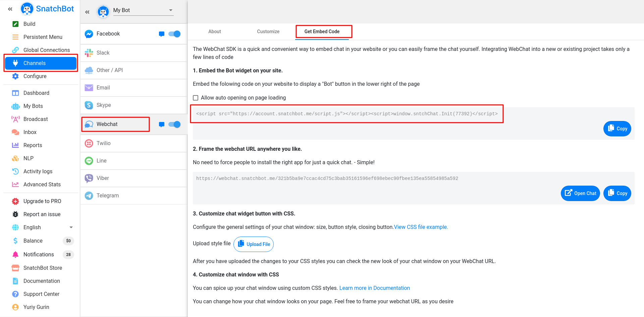Click the My Bot avatar icon
The height and width of the screenshot is (317, 644).
(103, 12)
